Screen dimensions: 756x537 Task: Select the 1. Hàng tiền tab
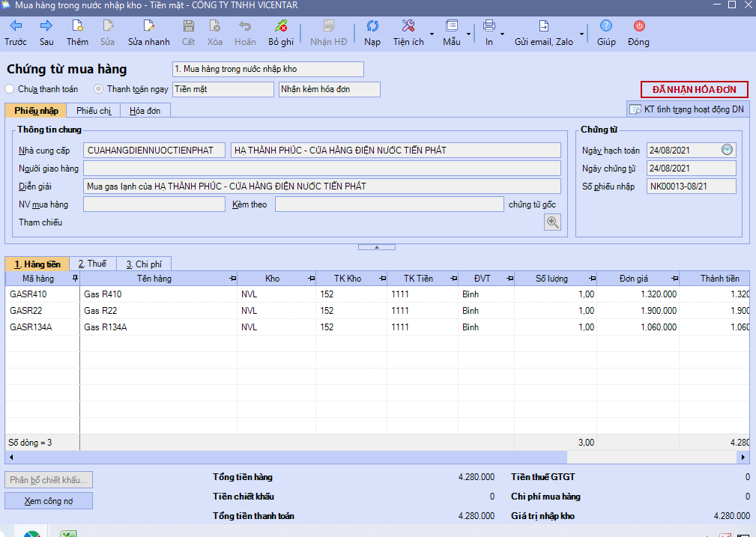click(x=37, y=264)
